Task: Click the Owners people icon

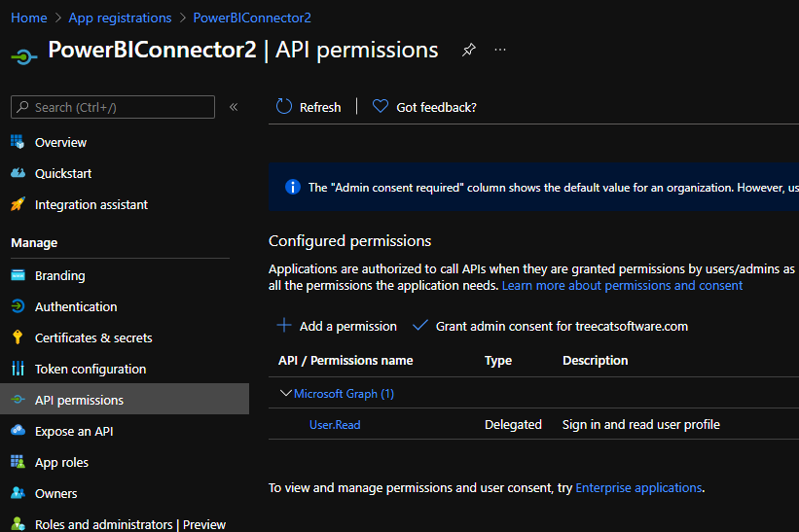Action: pyautogui.click(x=18, y=493)
